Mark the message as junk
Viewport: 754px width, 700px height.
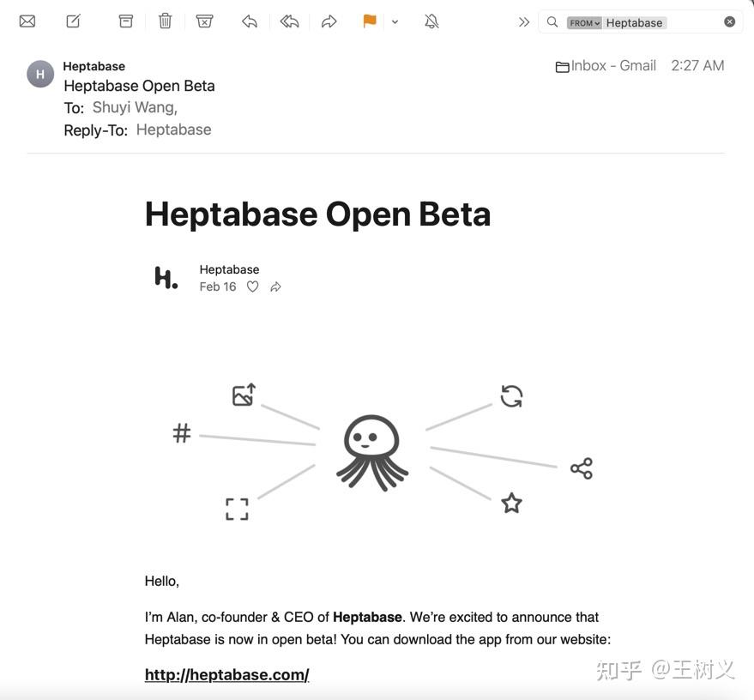coord(204,21)
